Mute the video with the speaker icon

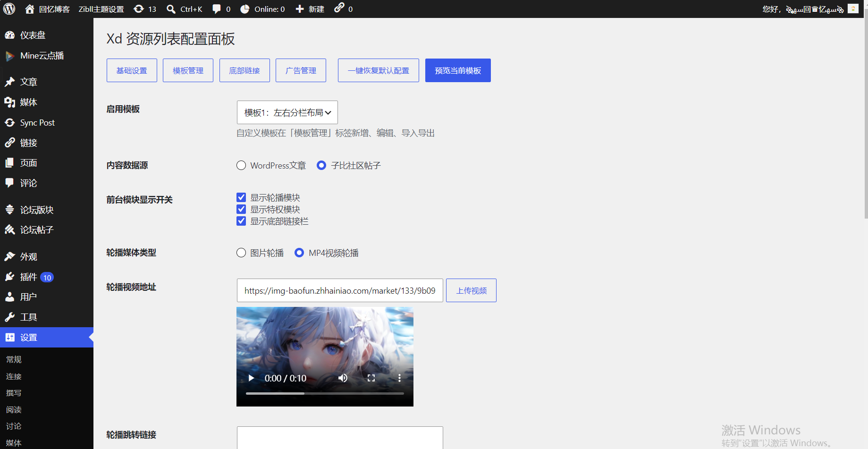(343, 378)
